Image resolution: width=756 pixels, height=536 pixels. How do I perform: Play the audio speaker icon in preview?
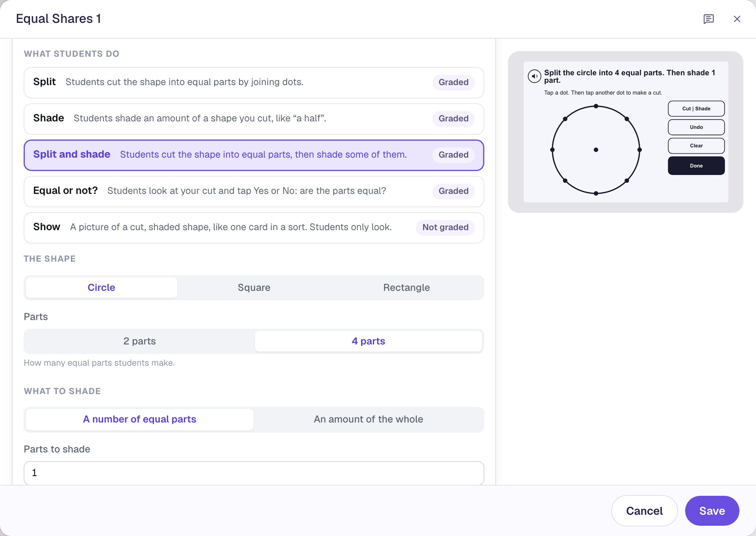(x=534, y=76)
